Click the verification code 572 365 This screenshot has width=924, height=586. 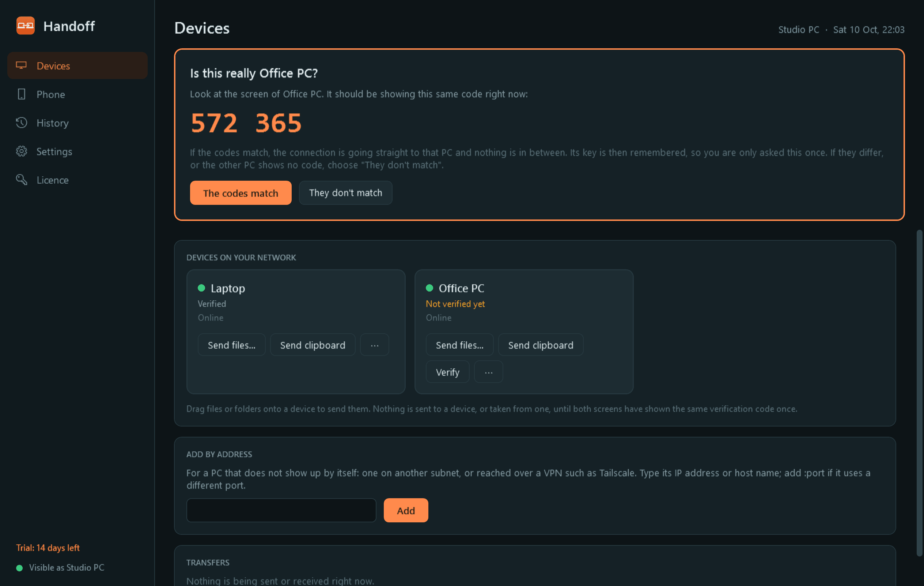[246, 123]
